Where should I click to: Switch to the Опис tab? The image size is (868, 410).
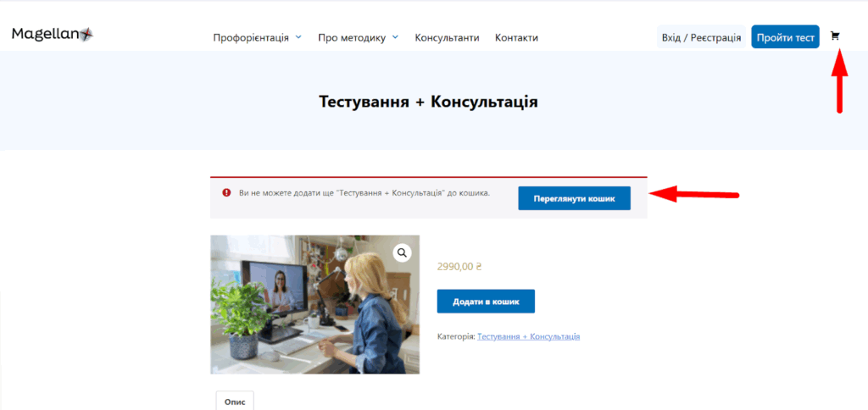click(235, 401)
